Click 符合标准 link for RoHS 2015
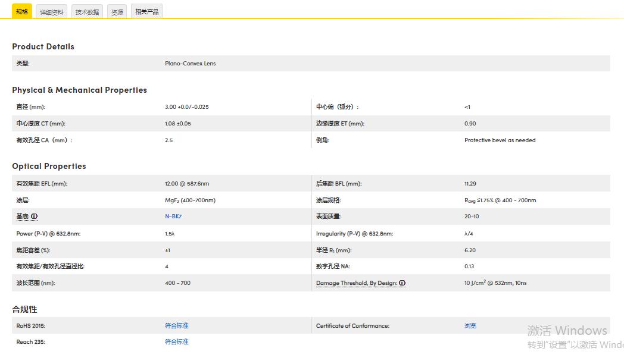 point(177,326)
